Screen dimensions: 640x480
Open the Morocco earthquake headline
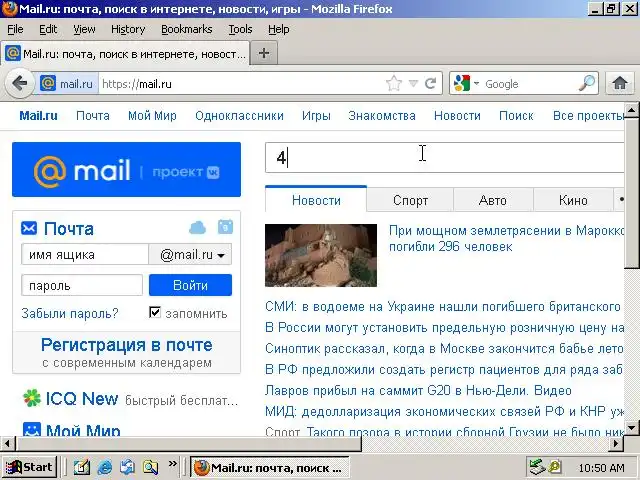click(x=506, y=238)
